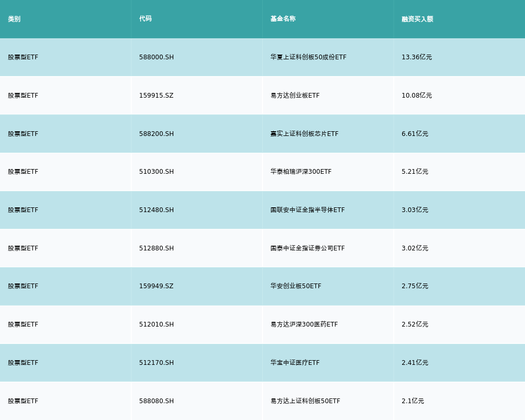
Task: Select 股票型ETF in the 512170.SH row
Action: click(23, 363)
